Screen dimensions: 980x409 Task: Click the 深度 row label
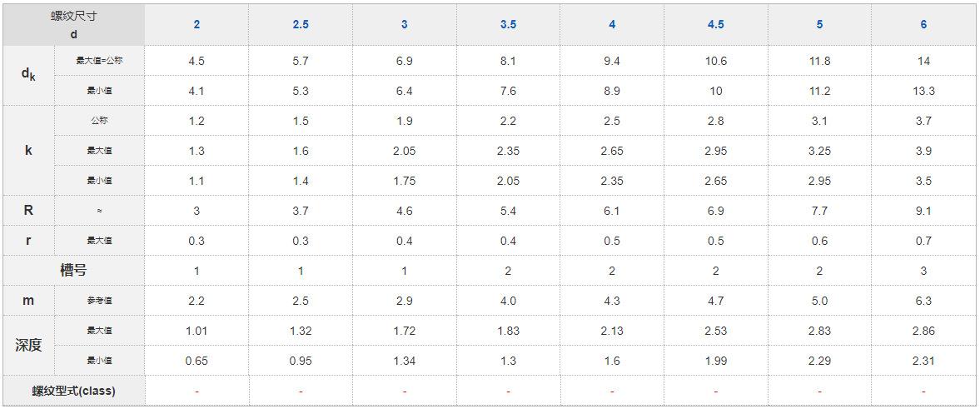(29, 345)
